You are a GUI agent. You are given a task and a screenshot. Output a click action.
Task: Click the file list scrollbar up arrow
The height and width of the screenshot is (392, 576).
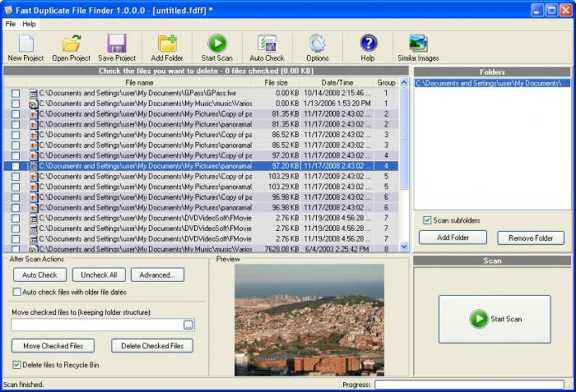[404, 82]
